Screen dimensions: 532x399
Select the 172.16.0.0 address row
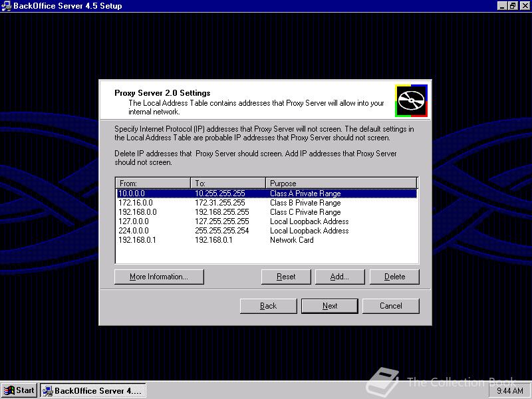click(267, 203)
